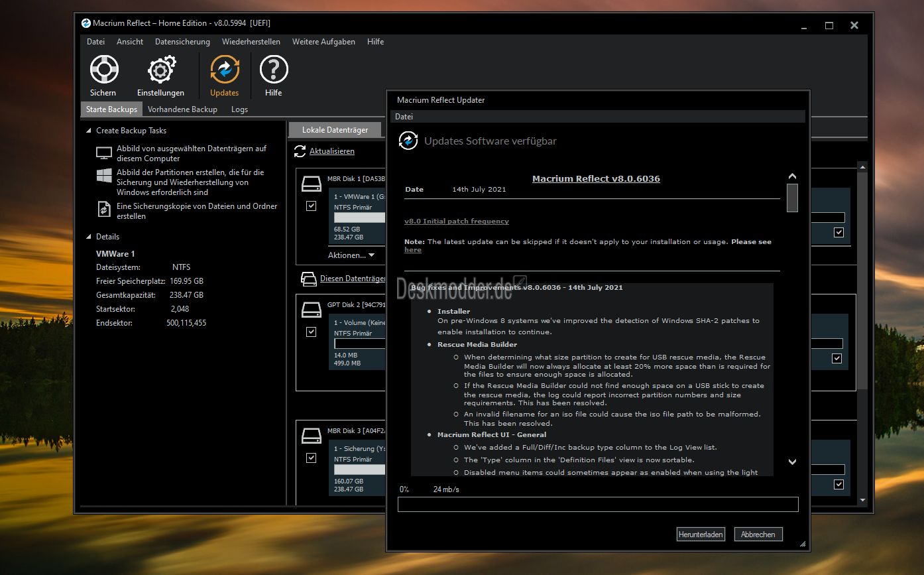The image size is (924, 575).
Task: Open the Datensicherung menu
Action: pyautogui.click(x=182, y=42)
